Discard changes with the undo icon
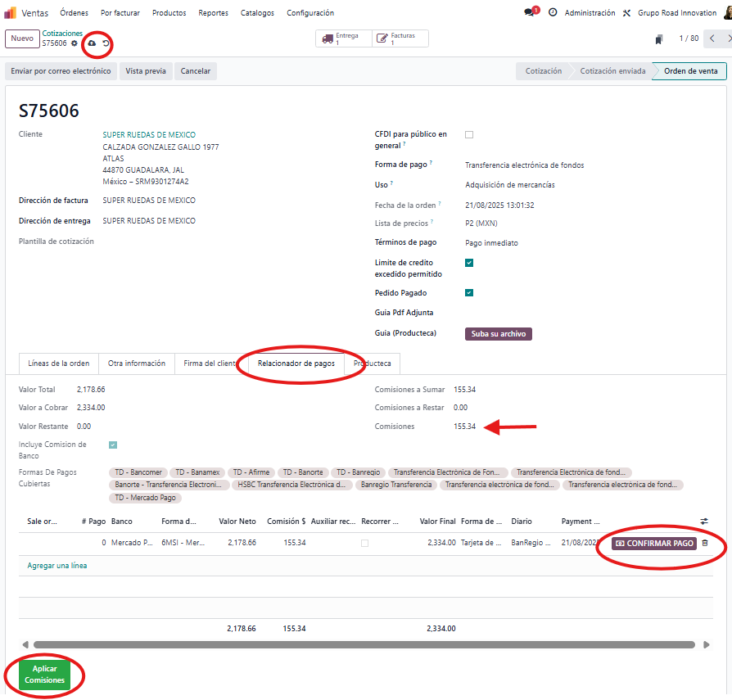 (x=106, y=43)
